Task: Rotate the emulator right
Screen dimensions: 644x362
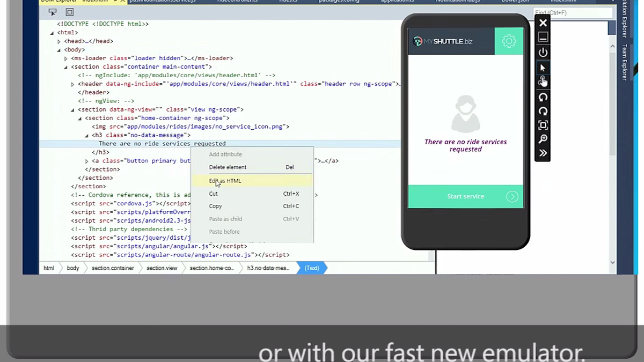Action: (x=543, y=111)
